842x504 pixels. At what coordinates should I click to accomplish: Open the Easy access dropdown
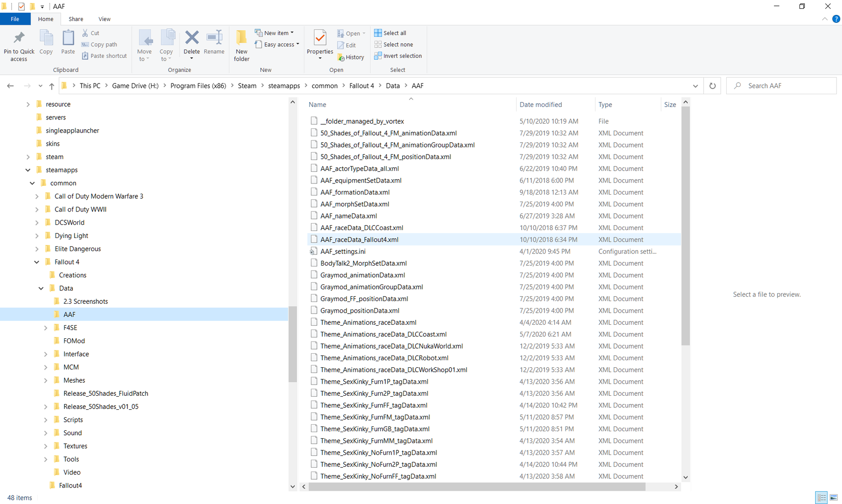pyautogui.click(x=277, y=44)
